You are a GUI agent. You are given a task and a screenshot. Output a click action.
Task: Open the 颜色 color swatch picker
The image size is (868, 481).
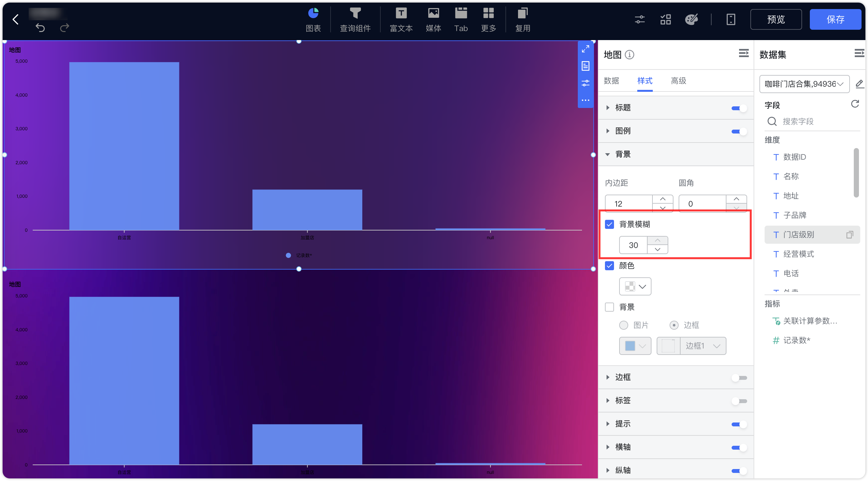point(635,286)
